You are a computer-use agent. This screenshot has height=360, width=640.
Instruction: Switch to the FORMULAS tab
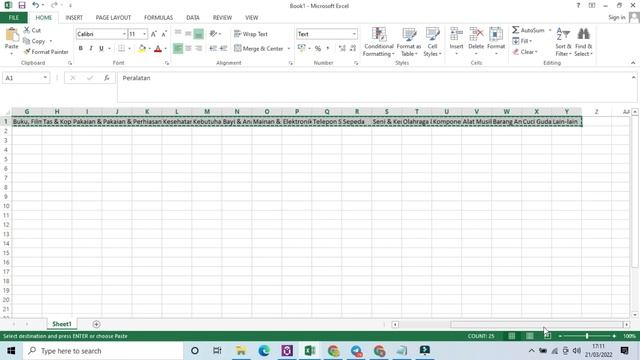click(x=158, y=18)
